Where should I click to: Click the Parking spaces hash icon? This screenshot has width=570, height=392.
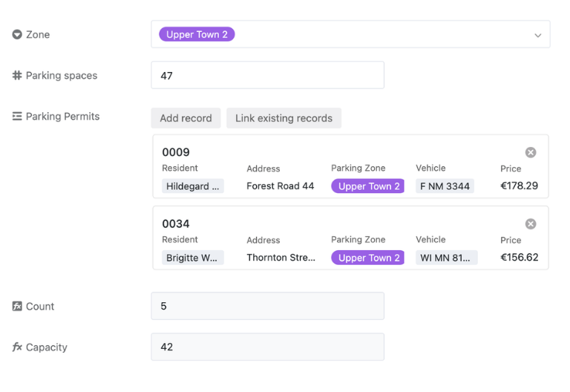pyautogui.click(x=17, y=75)
